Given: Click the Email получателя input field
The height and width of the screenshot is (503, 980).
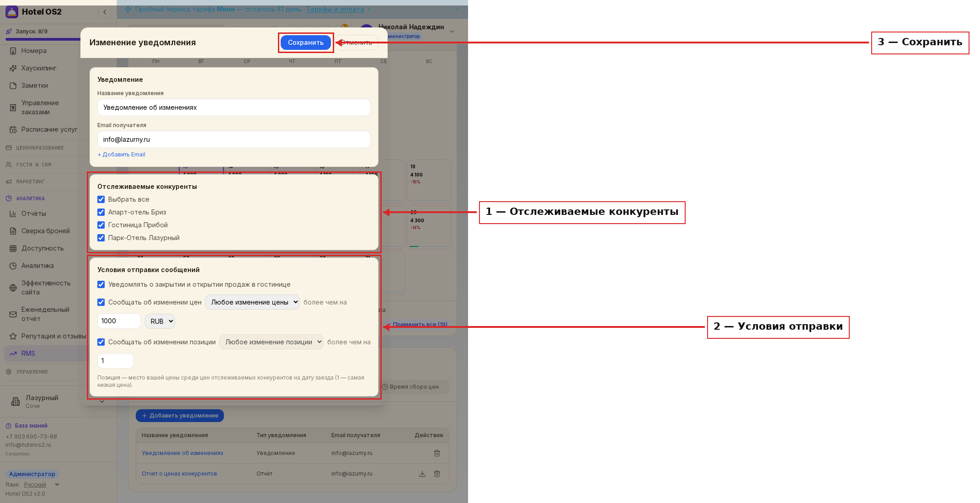Looking at the screenshot, I should tap(234, 139).
